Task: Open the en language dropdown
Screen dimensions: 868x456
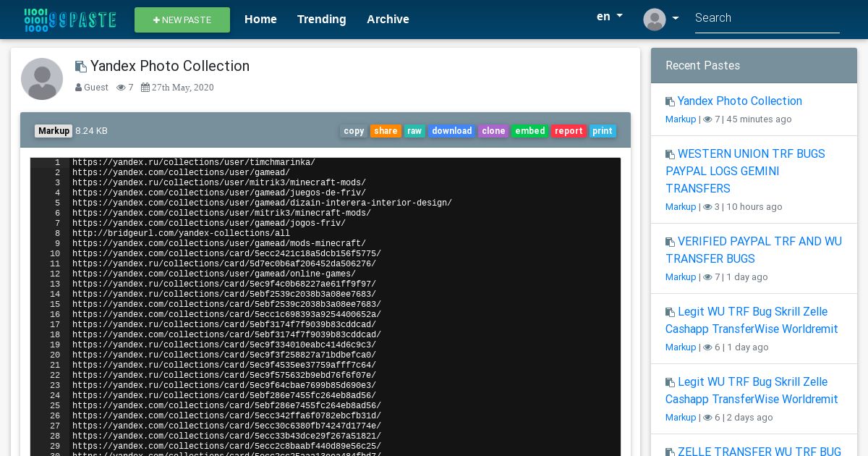Action: [x=609, y=17]
